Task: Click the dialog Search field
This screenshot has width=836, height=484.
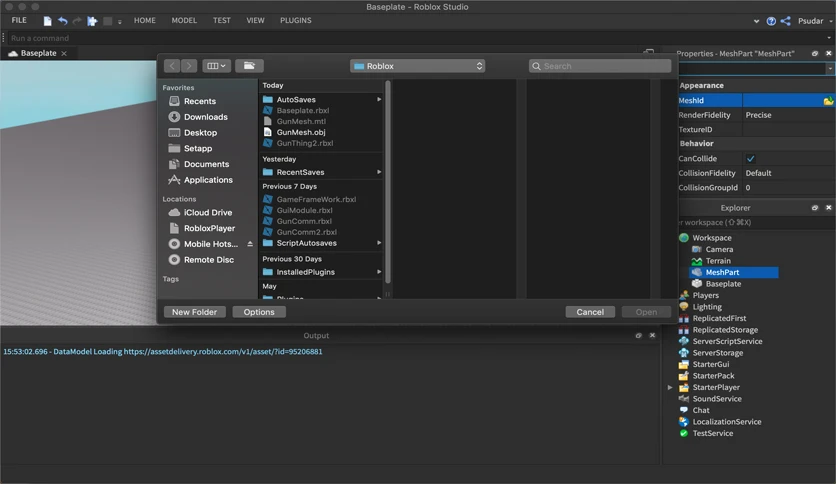Action: pos(600,66)
